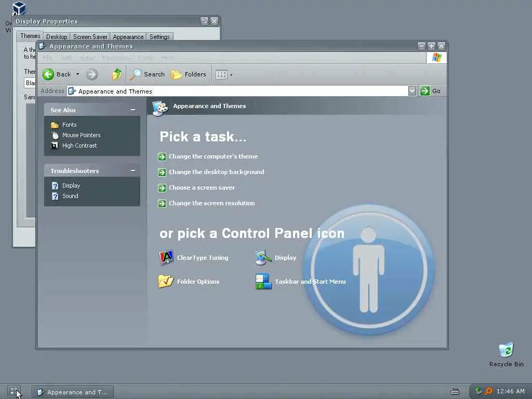The width and height of the screenshot is (532, 399).
Task: Launch the Sound troubleshooter link
Action: click(70, 196)
